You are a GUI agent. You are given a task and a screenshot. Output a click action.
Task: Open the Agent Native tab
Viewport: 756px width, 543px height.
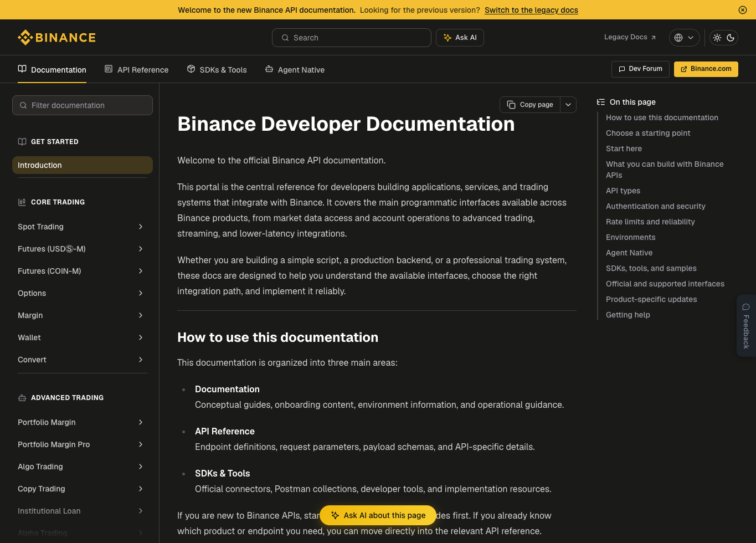tap(295, 70)
